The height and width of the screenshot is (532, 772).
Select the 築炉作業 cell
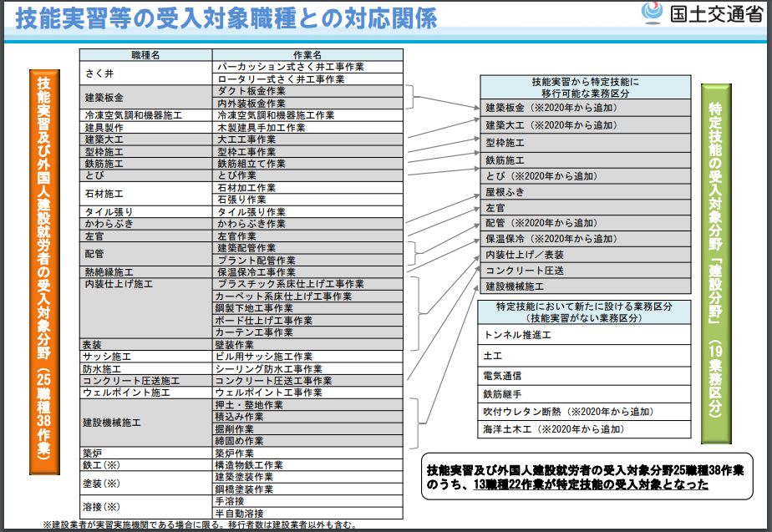(307, 453)
